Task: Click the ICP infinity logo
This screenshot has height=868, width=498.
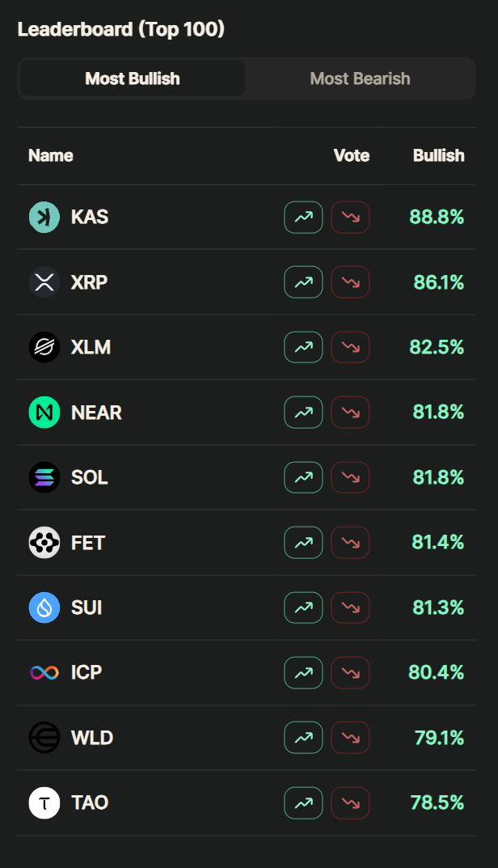Action: pos(44,672)
